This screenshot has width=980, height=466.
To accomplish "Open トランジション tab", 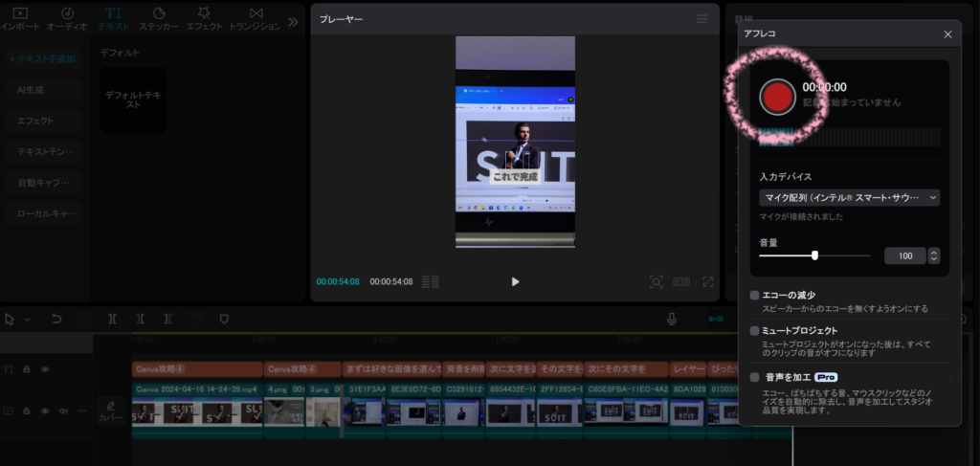I will click(x=255, y=19).
